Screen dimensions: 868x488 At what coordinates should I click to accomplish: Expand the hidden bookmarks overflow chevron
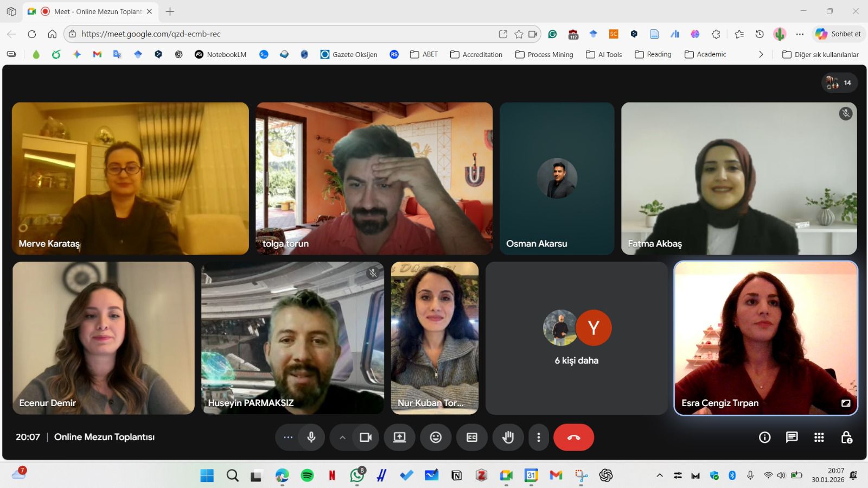[x=761, y=54]
